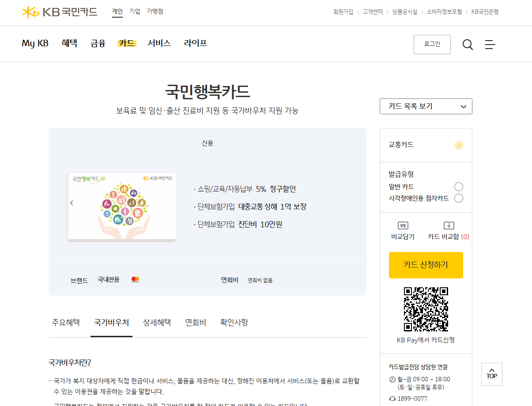Screen dimensions: 532x406
Task: Select the 기업 customer type tab
Action: (x=135, y=11)
